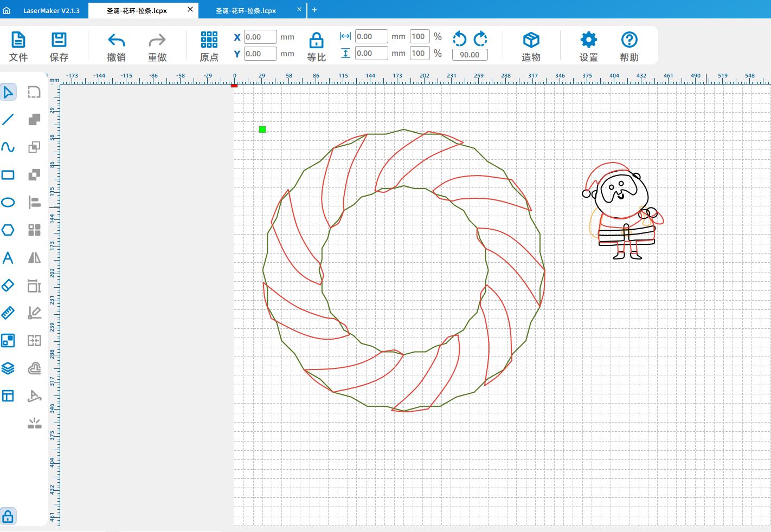Activate the text tool
771x532 pixels.
(x=8, y=258)
